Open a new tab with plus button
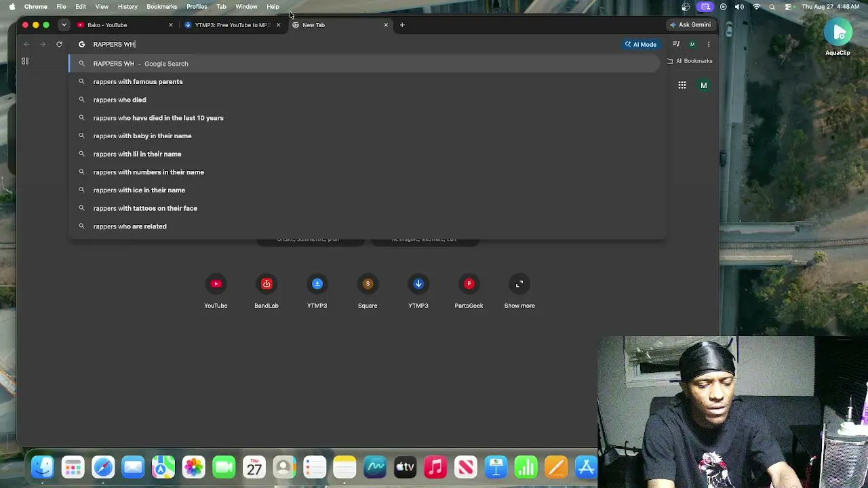 402,25
